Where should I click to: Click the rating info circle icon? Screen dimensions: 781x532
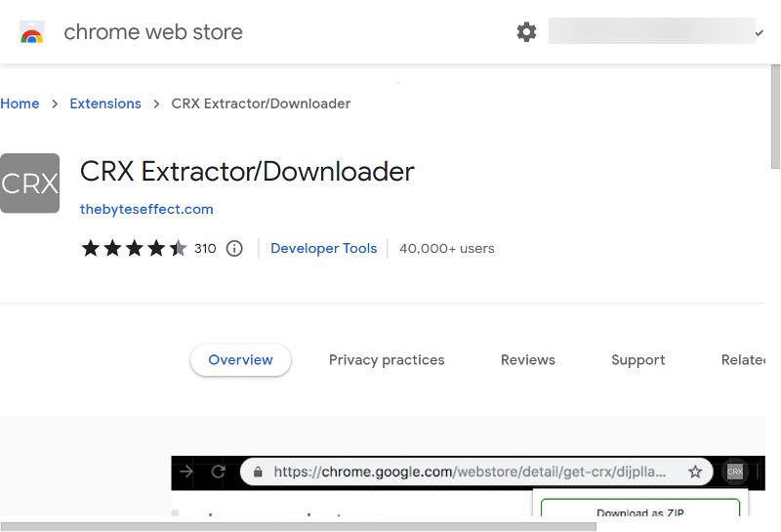pyautogui.click(x=234, y=249)
